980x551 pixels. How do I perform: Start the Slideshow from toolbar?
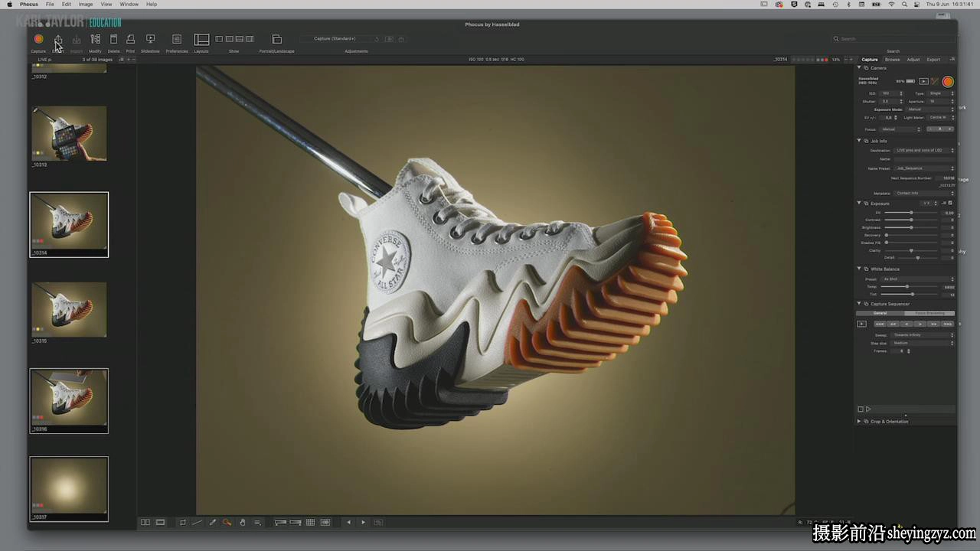click(x=150, y=39)
